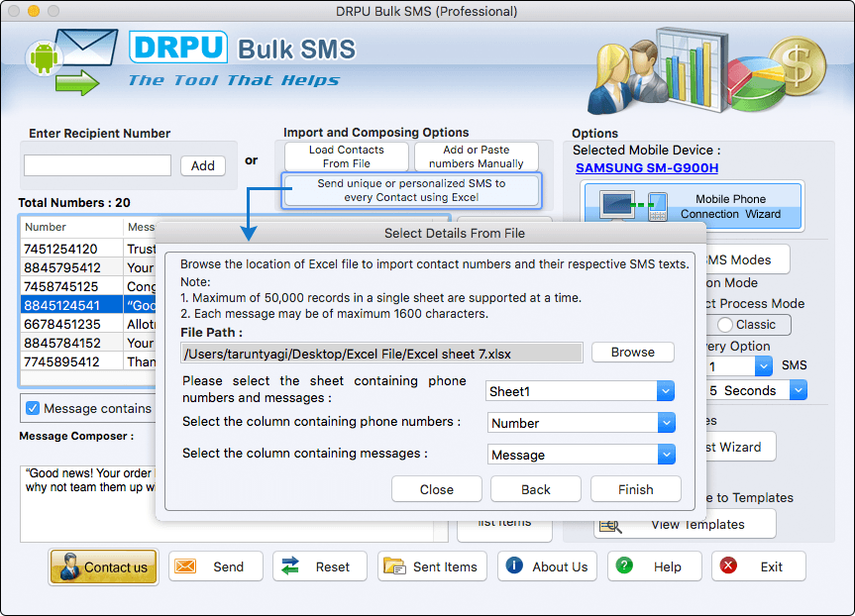This screenshot has width=855, height=616.
Task: Click the partially hidden Wizard button
Action: point(739,447)
